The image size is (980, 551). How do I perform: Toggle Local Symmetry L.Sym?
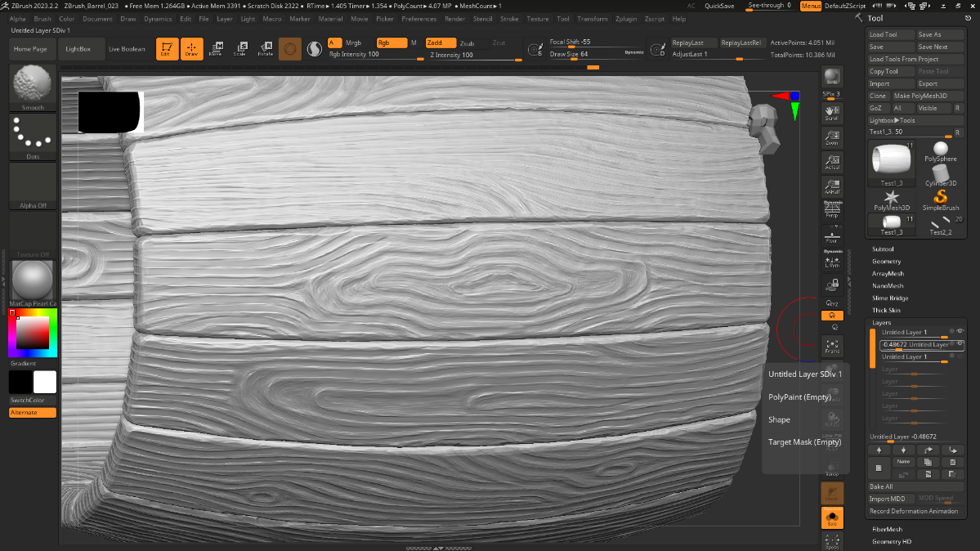pos(832,259)
